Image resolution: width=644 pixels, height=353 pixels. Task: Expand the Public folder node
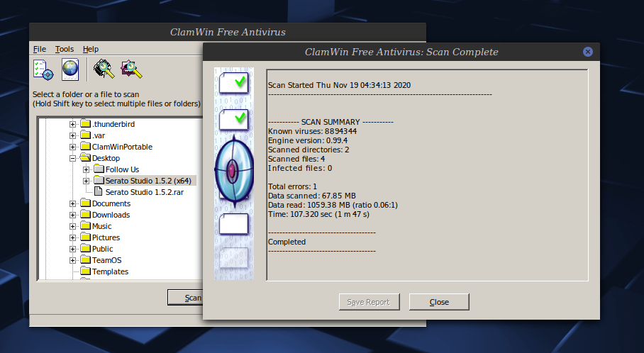point(72,249)
